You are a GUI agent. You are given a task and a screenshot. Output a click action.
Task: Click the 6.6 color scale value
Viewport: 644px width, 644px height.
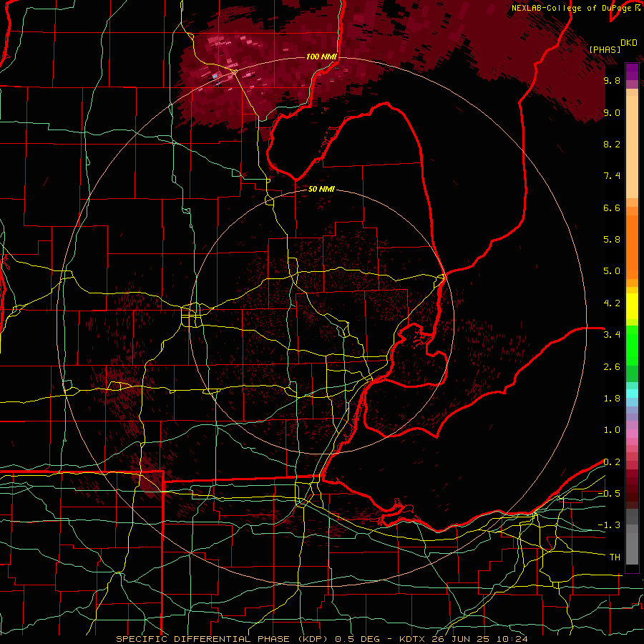pos(612,208)
